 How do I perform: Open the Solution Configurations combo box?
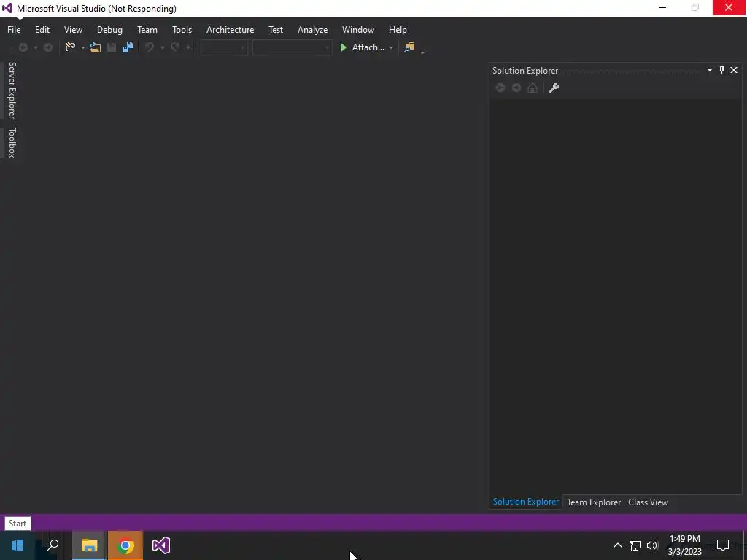(224, 47)
